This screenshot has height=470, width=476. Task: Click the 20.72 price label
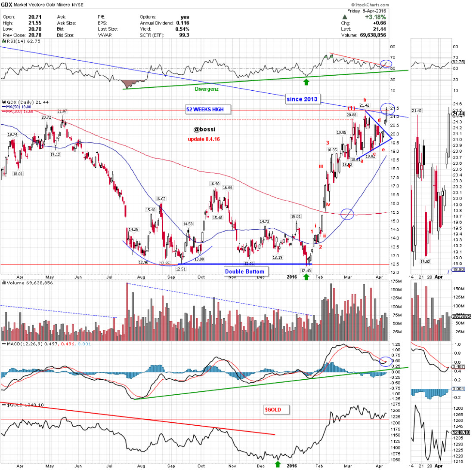point(46,117)
